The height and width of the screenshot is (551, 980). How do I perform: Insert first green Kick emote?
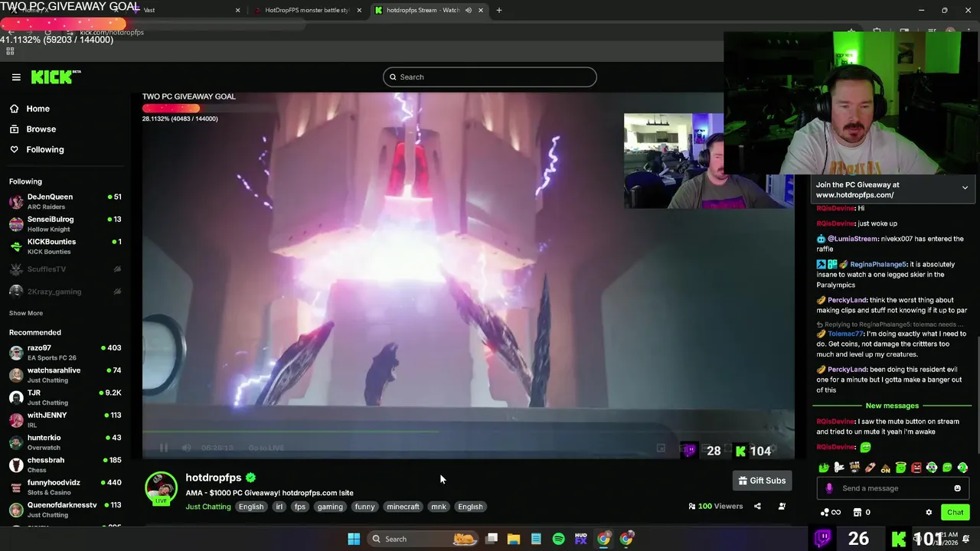coord(824,468)
